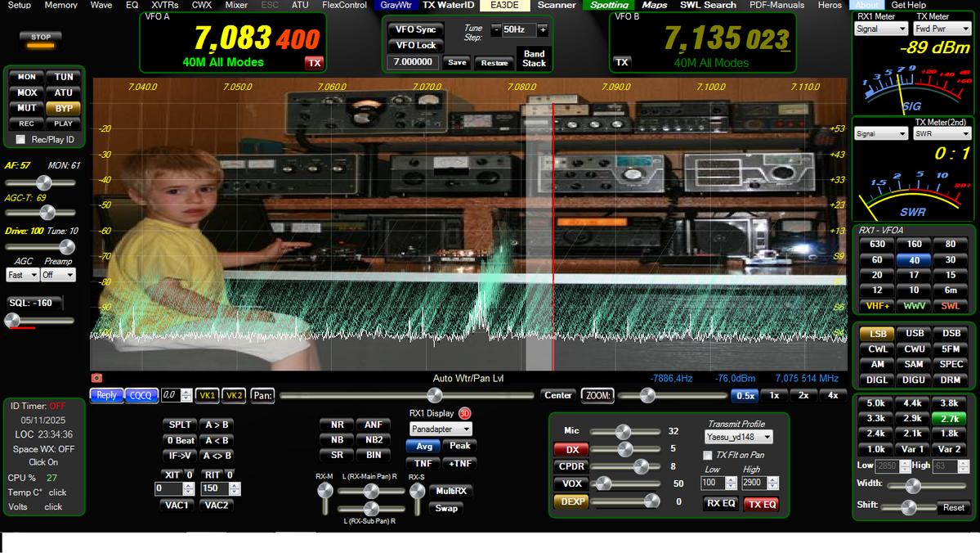980x553 pixels.
Task: Click the red camera screenshot icon
Action: [96, 378]
